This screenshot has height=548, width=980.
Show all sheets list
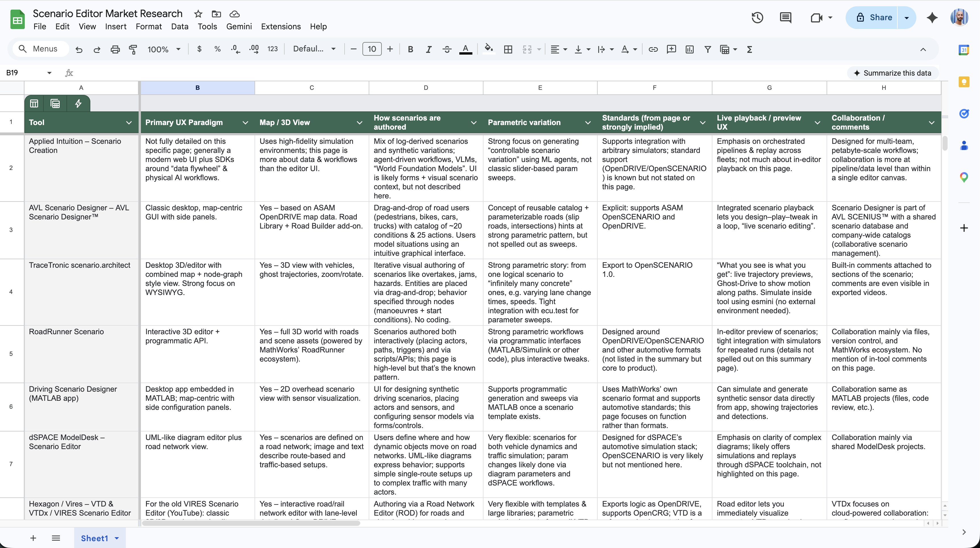point(56,538)
